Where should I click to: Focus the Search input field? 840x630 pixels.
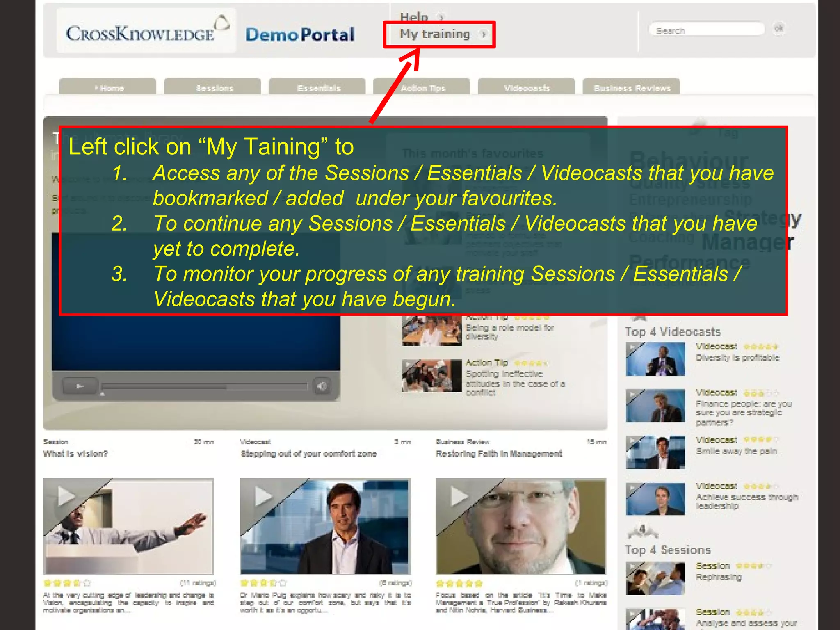click(x=706, y=30)
